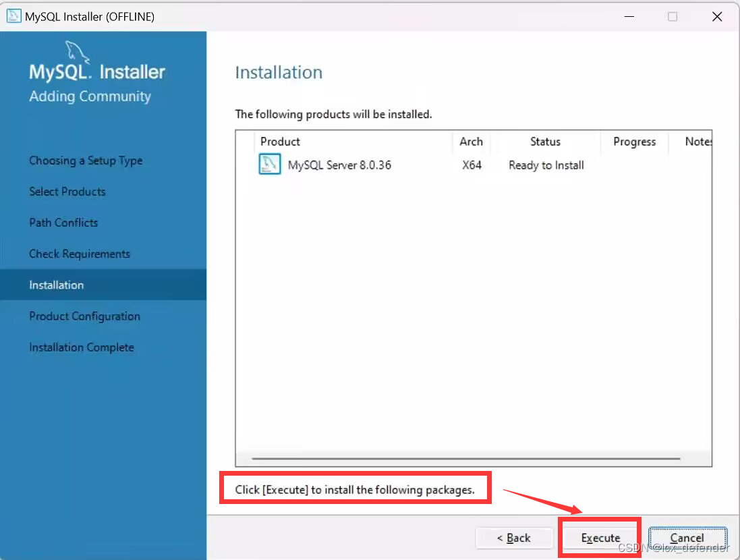Viewport: 740px width, 560px height.
Task: Maximize the MySQL Installer window
Action: coord(673,16)
